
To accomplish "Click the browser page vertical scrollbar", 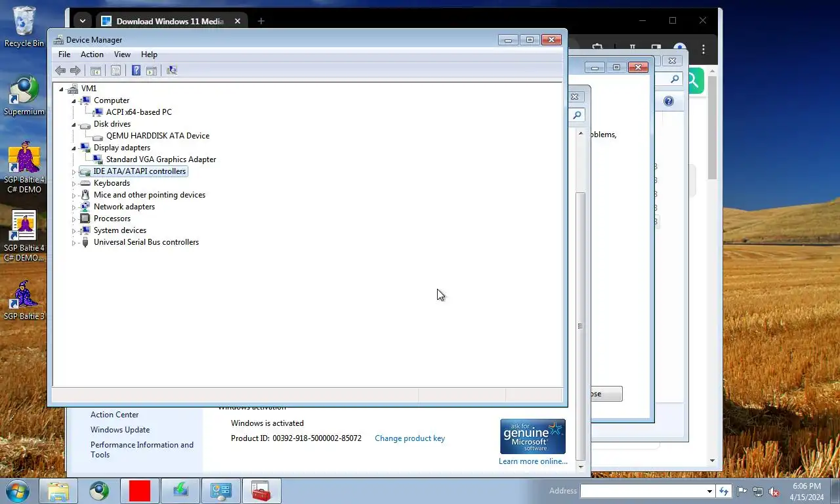I will coord(712,128).
